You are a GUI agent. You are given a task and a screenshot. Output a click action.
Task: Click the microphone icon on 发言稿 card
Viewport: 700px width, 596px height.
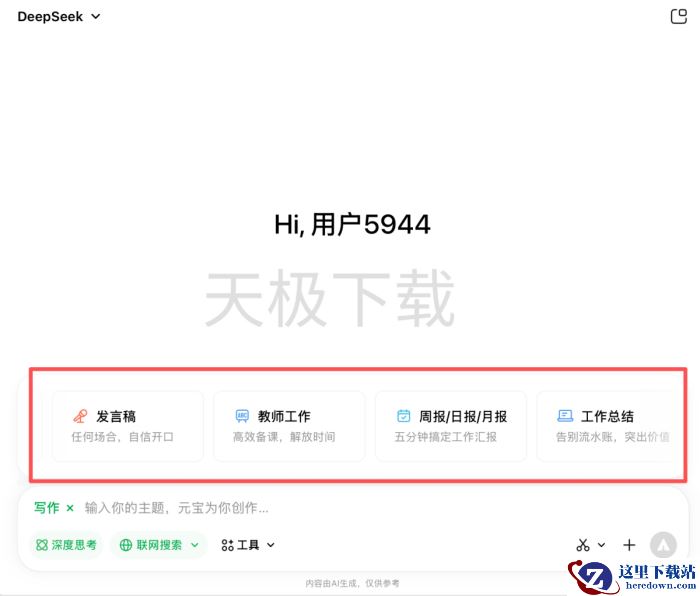point(80,416)
